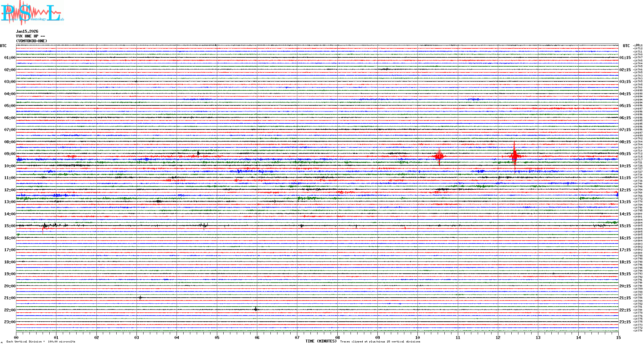
Task: Click the smaller red seismic burst on the 09:00 trace
Action: pyautogui.click(x=439, y=156)
